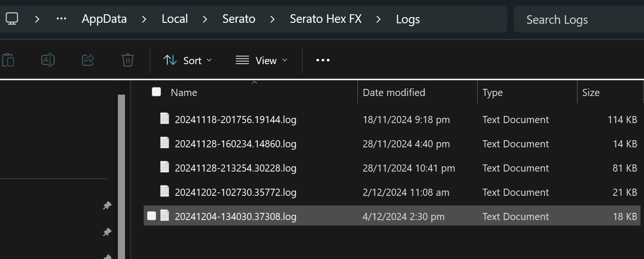Click the Paste clipboard icon
Screen dimensions: 644x259
tap(8, 60)
